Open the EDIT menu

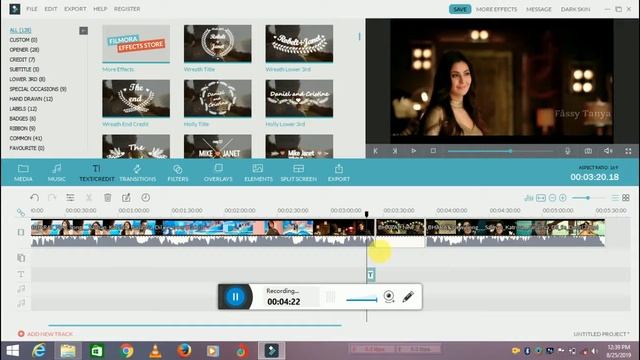tap(51, 9)
